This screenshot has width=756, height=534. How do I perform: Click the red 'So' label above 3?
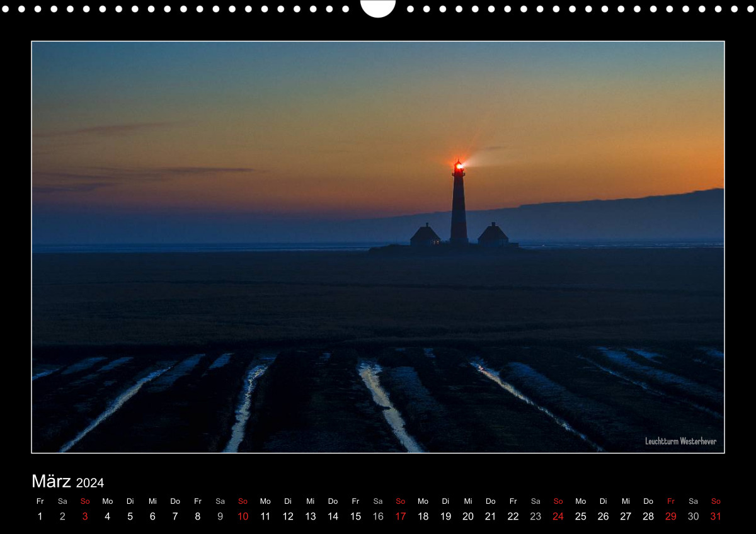(x=85, y=501)
